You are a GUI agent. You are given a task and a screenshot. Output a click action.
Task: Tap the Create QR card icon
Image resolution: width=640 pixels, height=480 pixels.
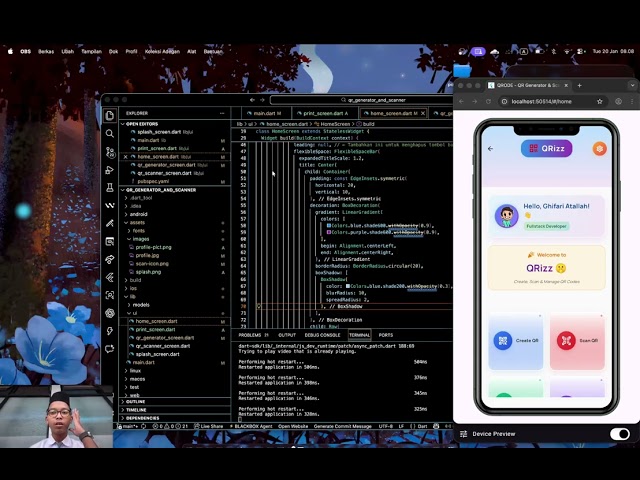pos(503,340)
